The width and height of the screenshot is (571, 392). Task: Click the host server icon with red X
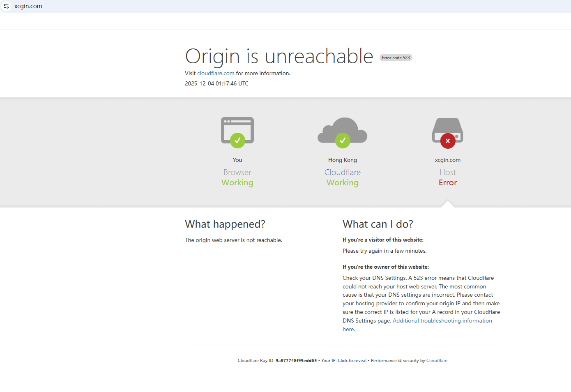point(448,133)
